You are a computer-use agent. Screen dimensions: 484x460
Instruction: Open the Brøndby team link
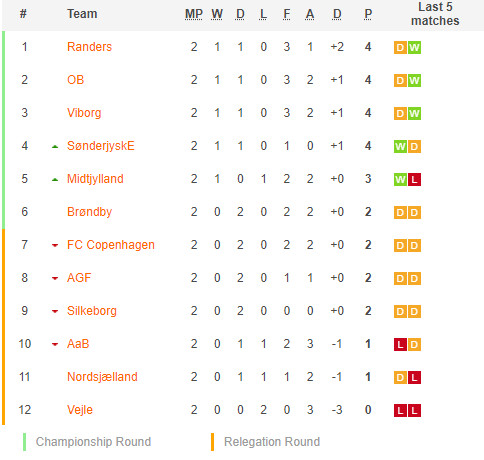(x=89, y=212)
